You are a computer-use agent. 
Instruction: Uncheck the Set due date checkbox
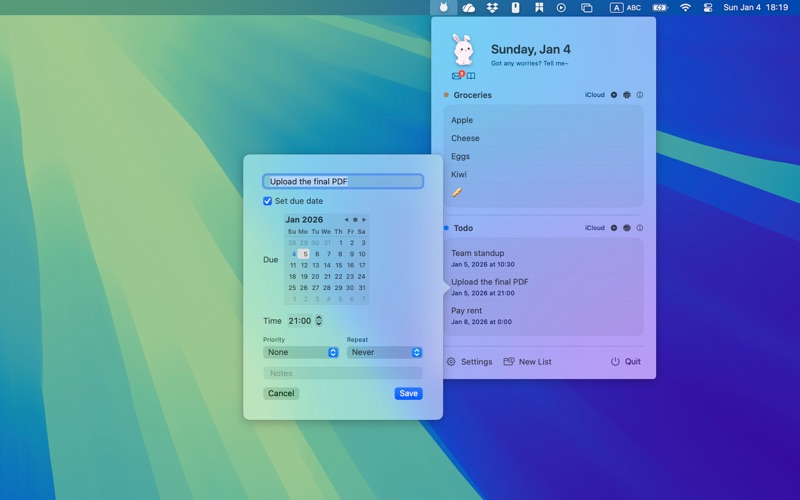267,201
